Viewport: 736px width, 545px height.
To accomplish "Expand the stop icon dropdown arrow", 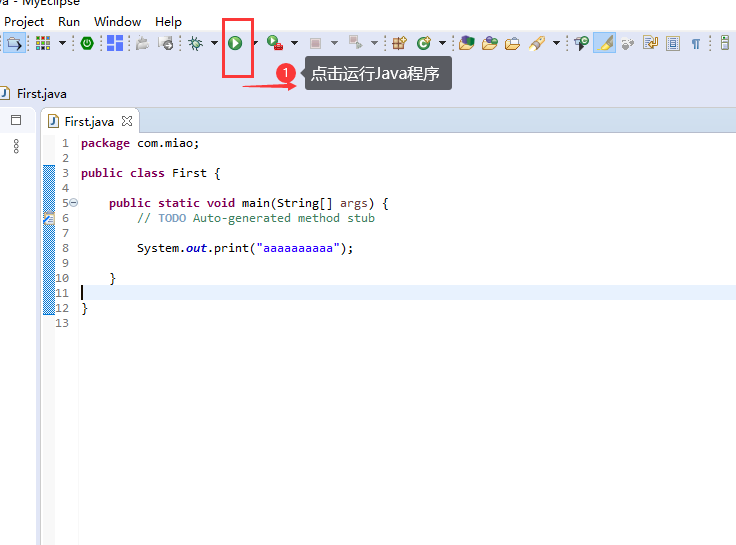I will click(x=334, y=43).
